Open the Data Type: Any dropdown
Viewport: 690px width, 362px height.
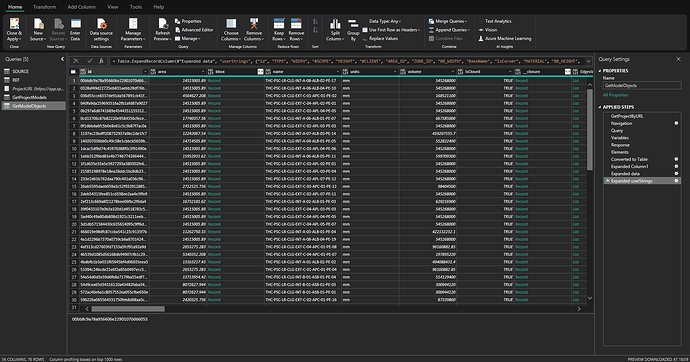[x=385, y=21]
